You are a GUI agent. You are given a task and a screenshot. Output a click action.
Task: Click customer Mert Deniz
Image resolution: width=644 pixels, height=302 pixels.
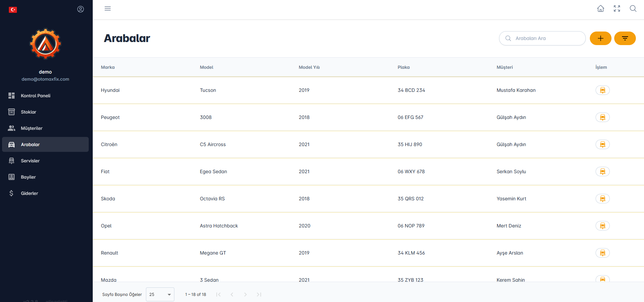509,226
